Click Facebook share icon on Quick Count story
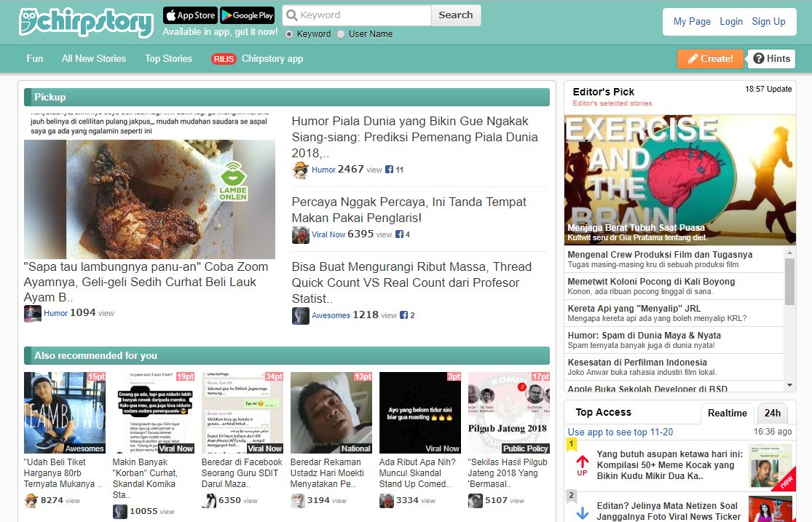 point(404,315)
